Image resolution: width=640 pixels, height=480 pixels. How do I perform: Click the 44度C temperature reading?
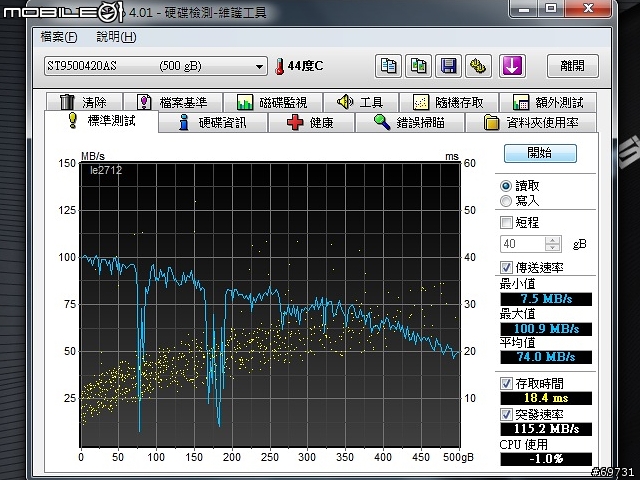pos(305,66)
